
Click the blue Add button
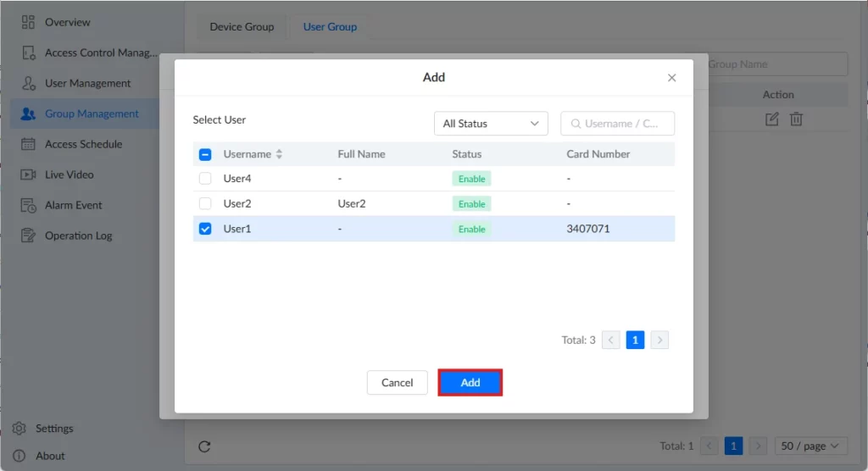(x=470, y=382)
